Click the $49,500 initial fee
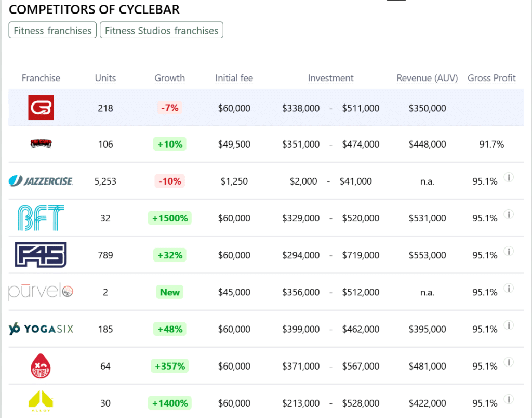Screen dimensions: 532x418 234,144
